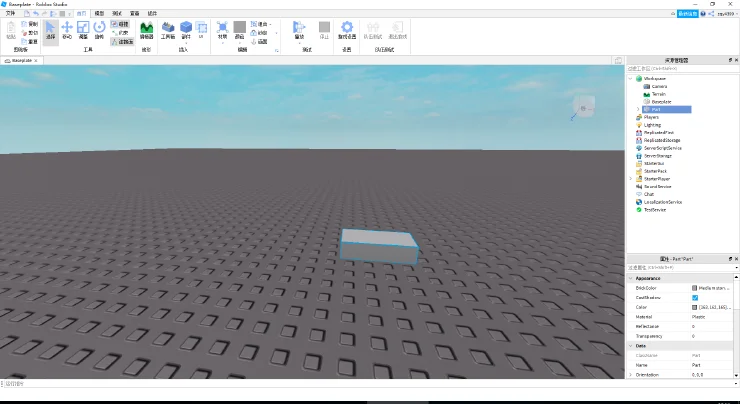Click the Copy button in clipboard group
The image size is (740, 404).
pos(30,24)
